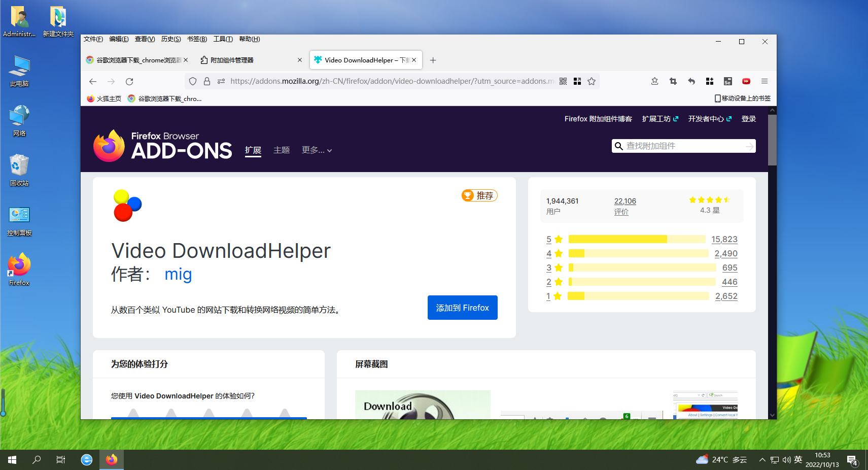The width and height of the screenshot is (868, 470).
Task: Filter reviews by 1 star bar
Action: [638, 296]
